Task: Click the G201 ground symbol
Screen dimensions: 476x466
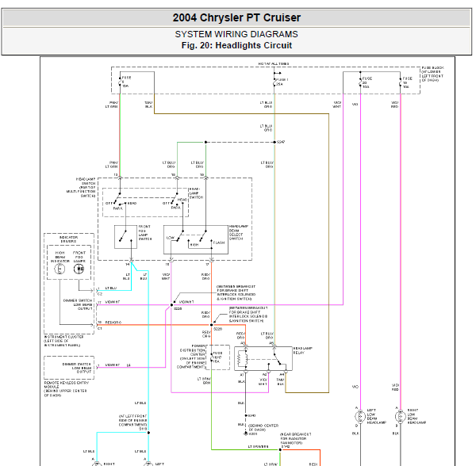Action: (246, 434)
